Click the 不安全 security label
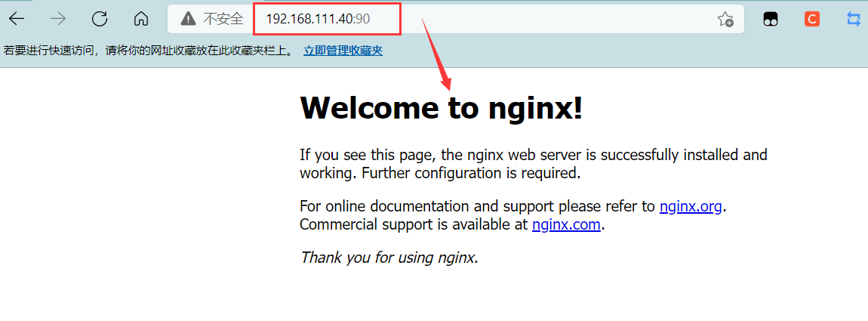Image resolution: width=868 pixels, height=321 pixels. (x=223, y=20)
